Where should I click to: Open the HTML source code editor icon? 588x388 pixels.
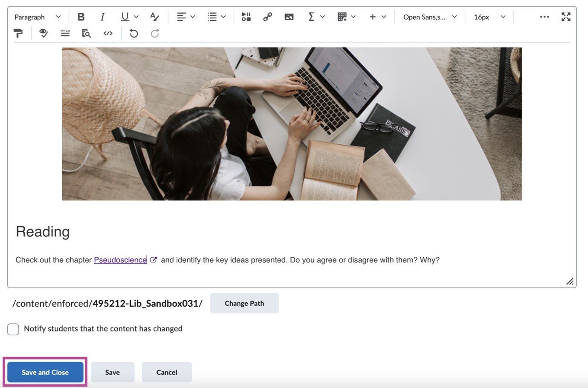pos(108,33)
